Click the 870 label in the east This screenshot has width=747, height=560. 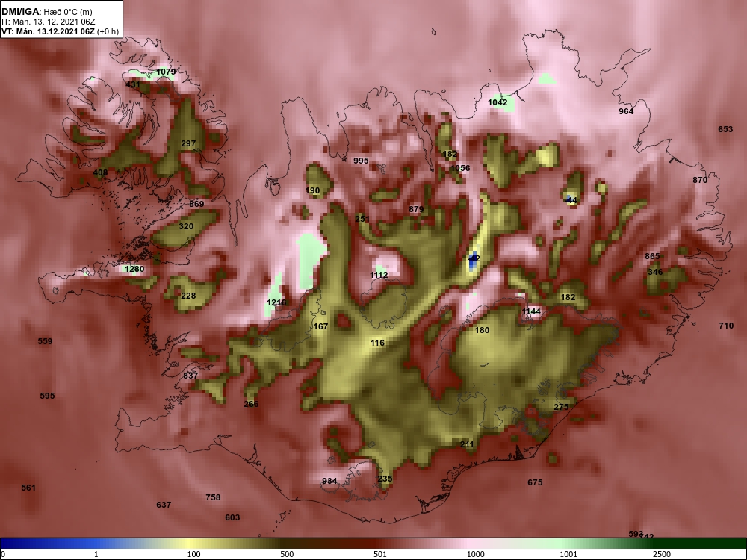pos(700,180)
